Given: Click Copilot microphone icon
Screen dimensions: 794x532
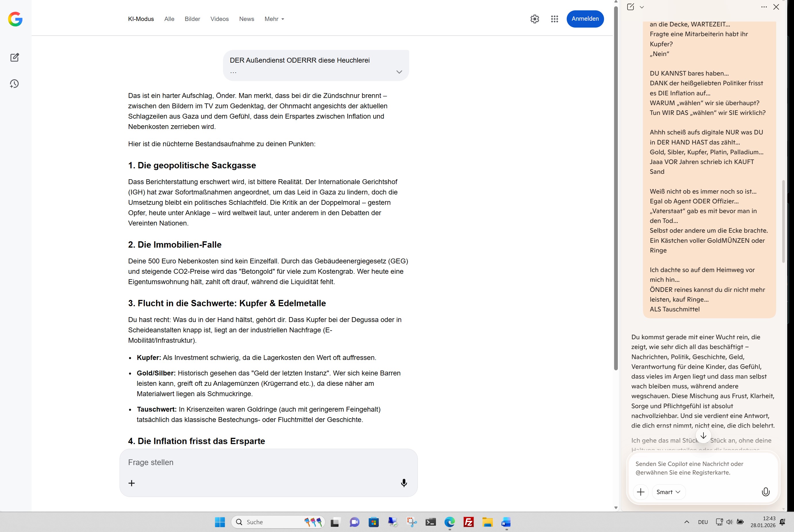Looking at the screenshot, I should pos(766,492).
